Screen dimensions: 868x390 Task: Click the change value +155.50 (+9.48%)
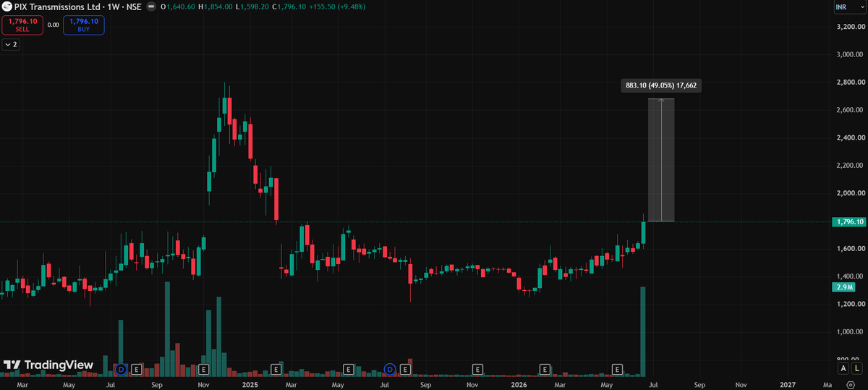(x=336, y=7)
